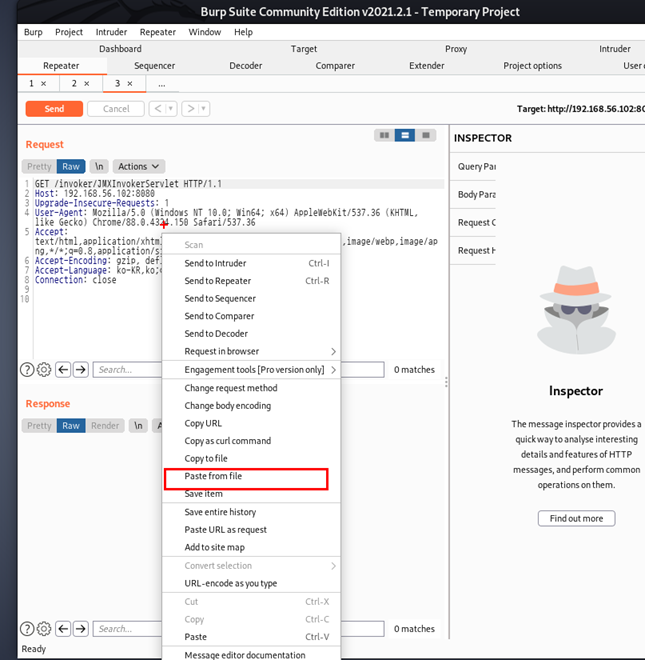
Task: Open the Window menu
Action: tap(205, 32)
